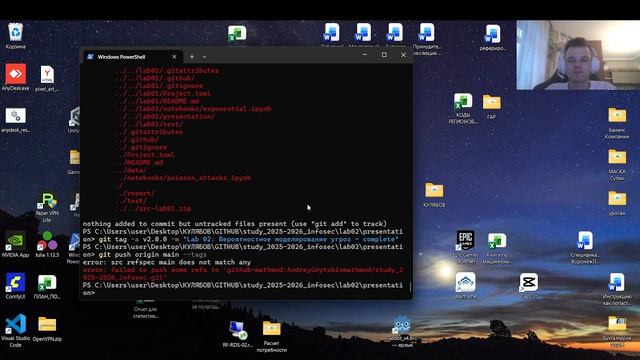Click 'nothing added to commit' message
Image resolution: width=640 pixels, height=360 pixels.
(x=234, y=224)
